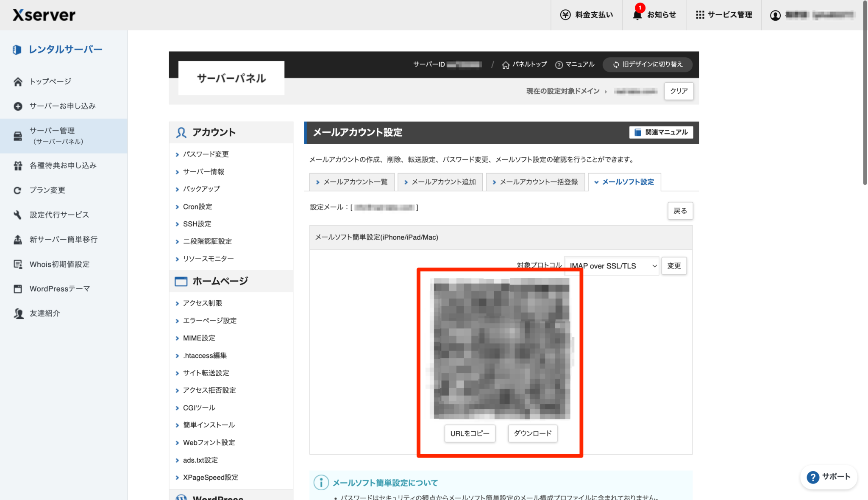This screenshot has height=500, width=868.
Task: Switch to the メールアカウント一覧 tab
Action: 352,182
